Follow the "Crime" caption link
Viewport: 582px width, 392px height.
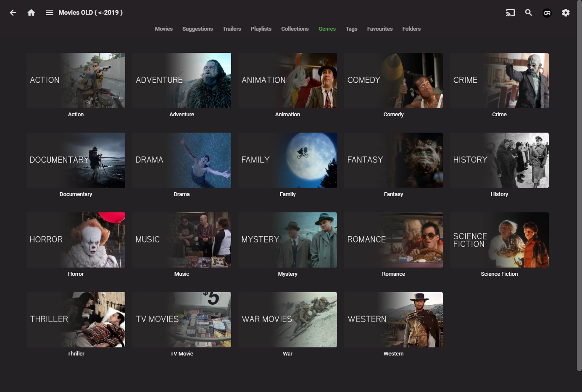pyautogui.click(x=499, y=115)
